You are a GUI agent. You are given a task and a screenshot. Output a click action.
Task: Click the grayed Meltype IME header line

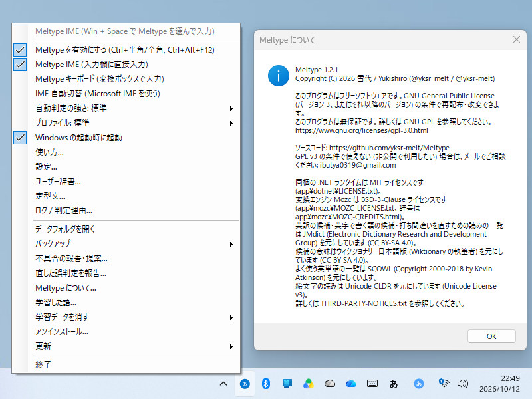point(125,31)
